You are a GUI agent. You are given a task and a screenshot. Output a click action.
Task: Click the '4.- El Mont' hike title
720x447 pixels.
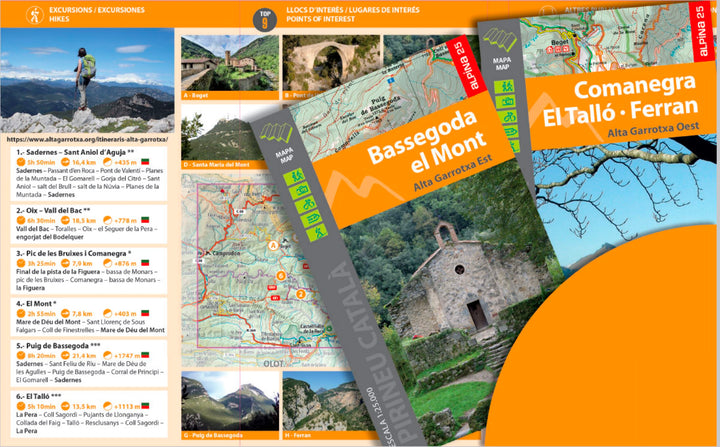36,304
